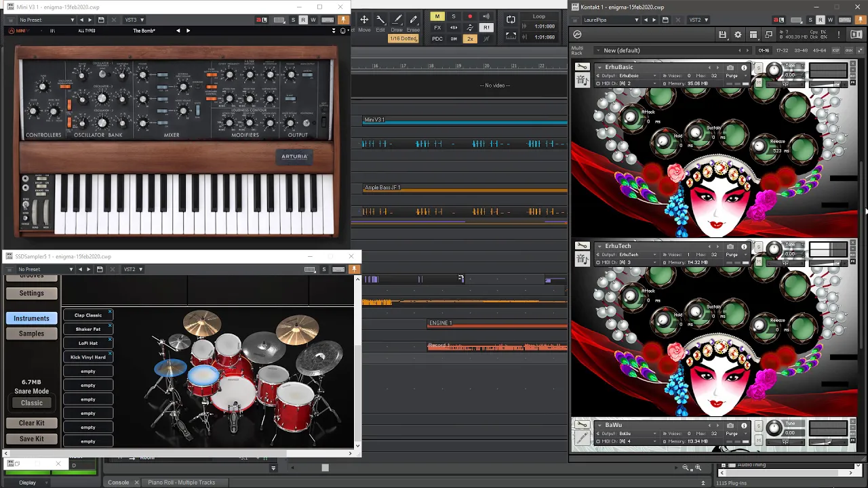
Task: Toggle automation Read in Mini V3 window
Action: click(303, 20)
